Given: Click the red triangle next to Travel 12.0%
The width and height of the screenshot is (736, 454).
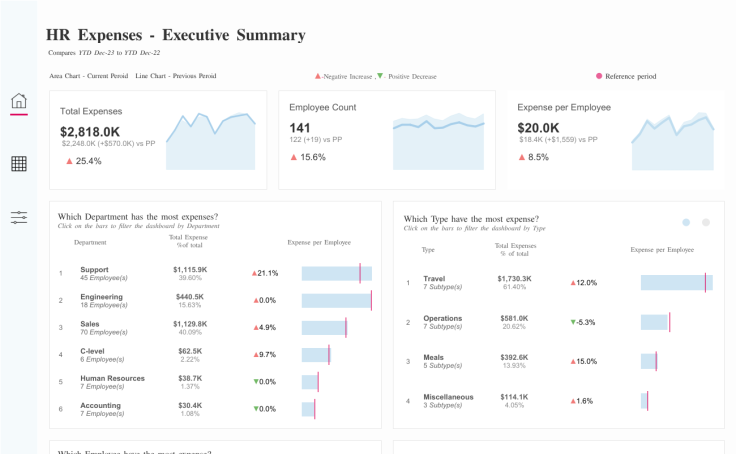Looking at the screenshot, I should coord(573,283).
